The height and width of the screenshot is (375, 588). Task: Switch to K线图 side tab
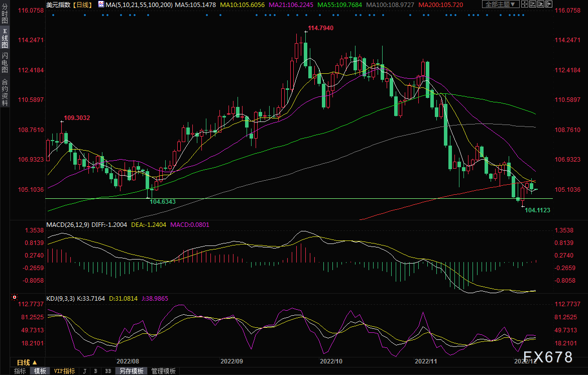point(5,38)
